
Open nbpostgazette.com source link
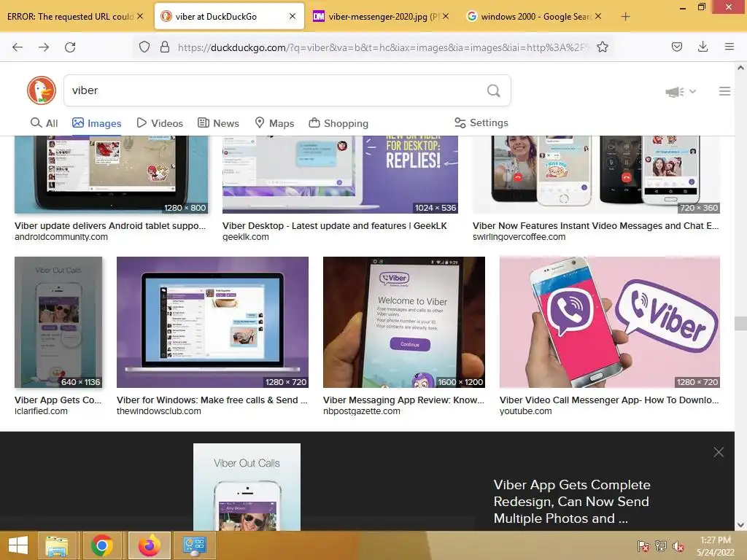[362, 411]
